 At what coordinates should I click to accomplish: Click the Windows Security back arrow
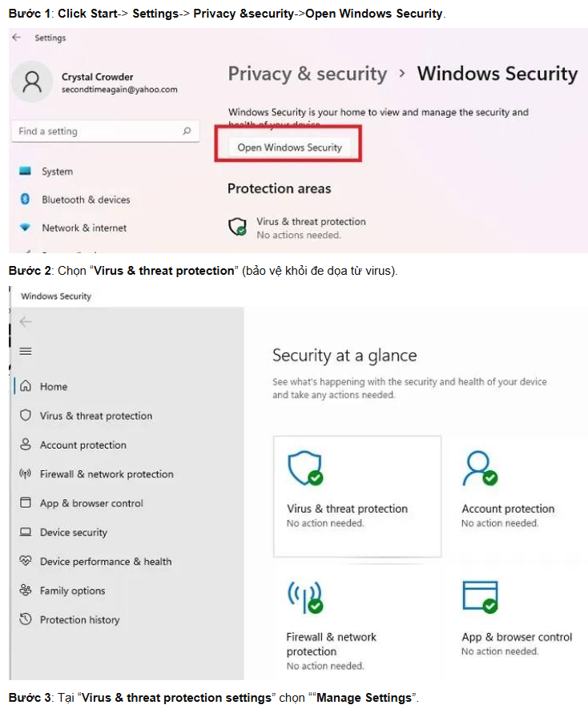coord(26,322)
